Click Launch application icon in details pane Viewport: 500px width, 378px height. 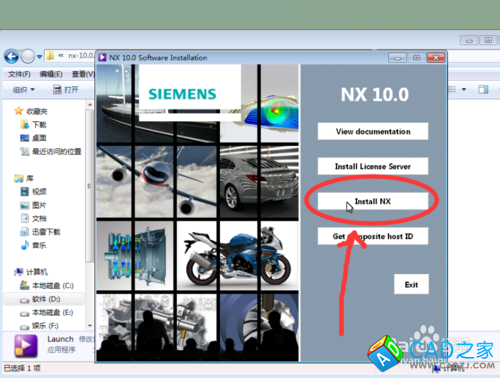click(26, 346)
